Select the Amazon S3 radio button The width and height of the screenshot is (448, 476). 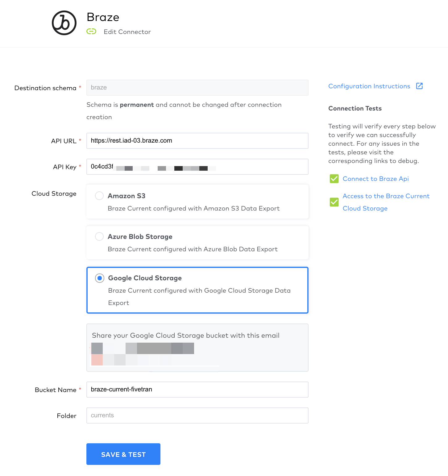(x=99, y=196)
